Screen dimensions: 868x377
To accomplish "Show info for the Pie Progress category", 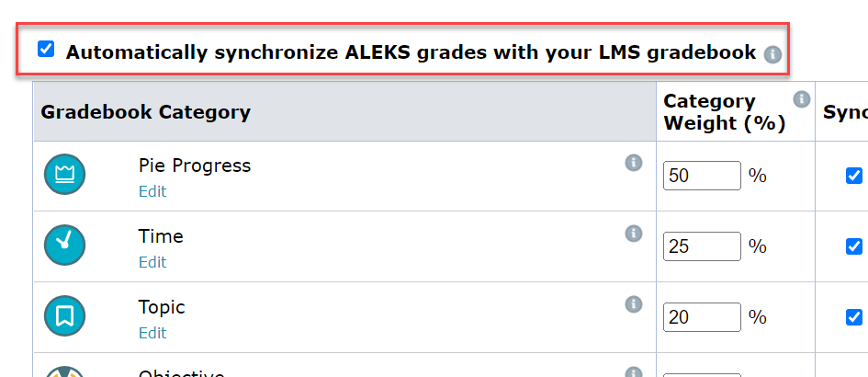I will click(633, 163).
